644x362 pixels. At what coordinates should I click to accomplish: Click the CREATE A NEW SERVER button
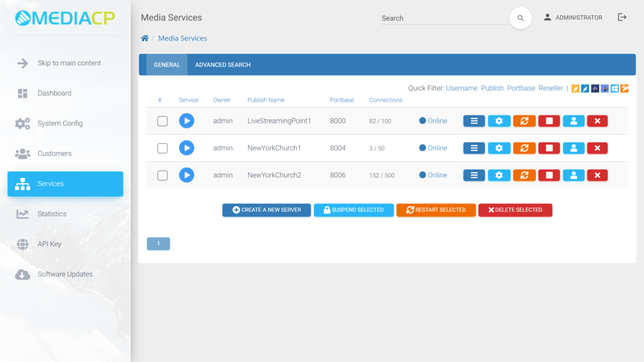266,210
